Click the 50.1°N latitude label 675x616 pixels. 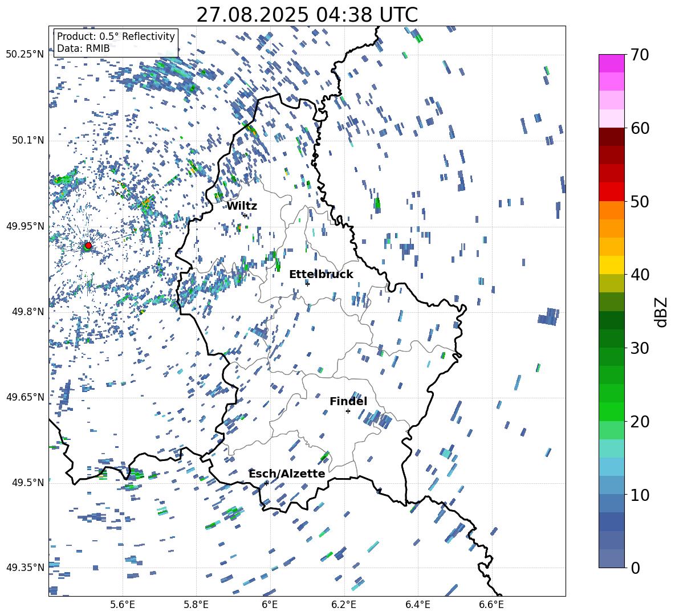click(x=27, y=140)
